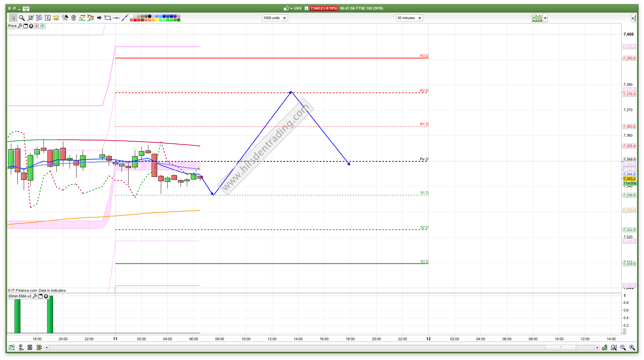The height and width of the screenshot is (360, 644).
Task: Open the alert bell tool
Action: [56, 18]
